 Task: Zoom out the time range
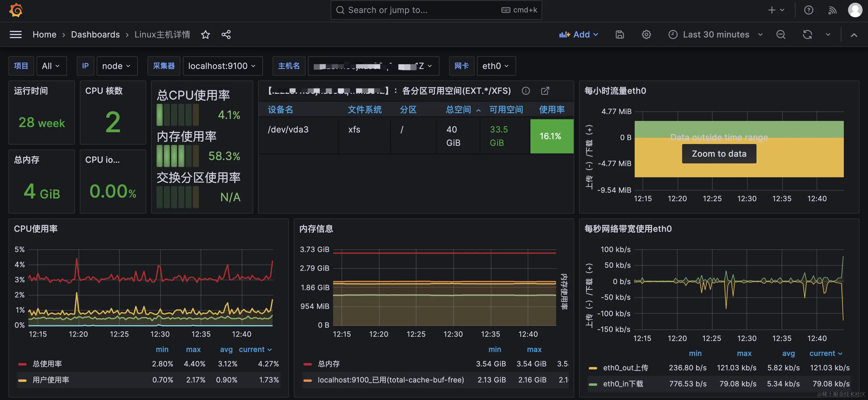pyautogui.click(x=781, y=34)
